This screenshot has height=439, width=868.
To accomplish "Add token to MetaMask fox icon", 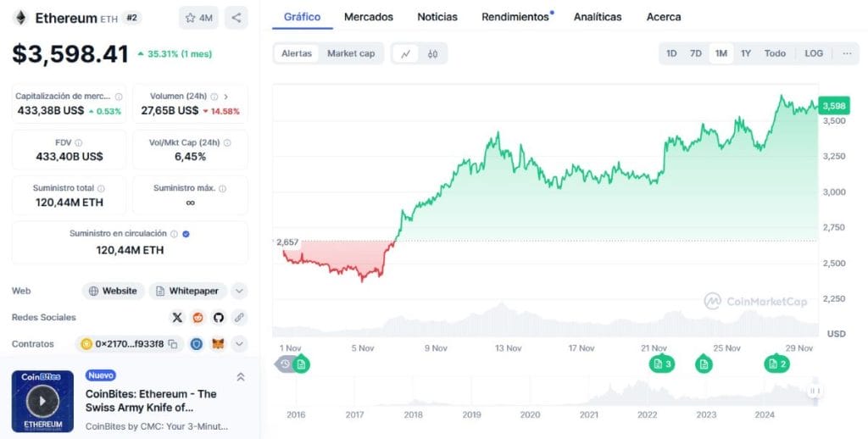I will [220, 344].
